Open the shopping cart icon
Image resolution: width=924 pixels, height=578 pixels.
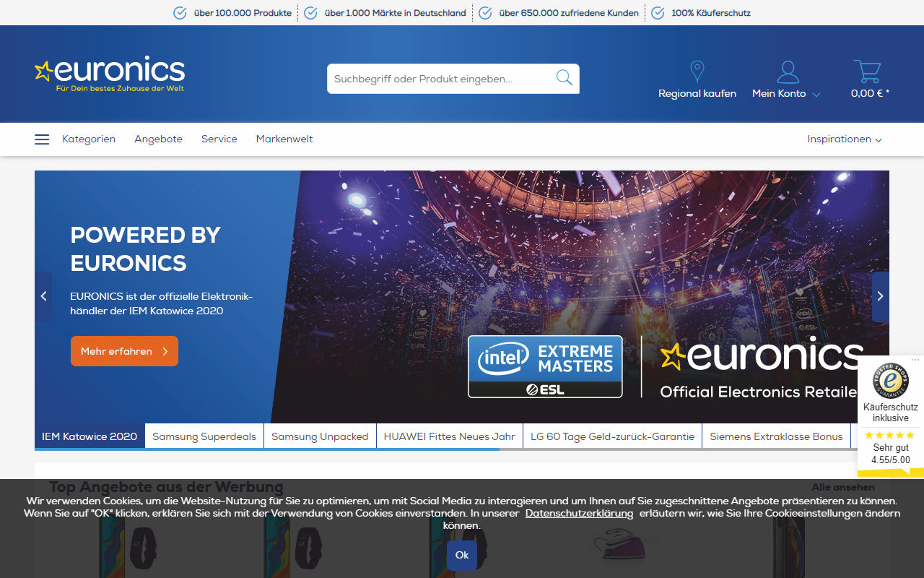pyautogui.click(x=867, y=72)
